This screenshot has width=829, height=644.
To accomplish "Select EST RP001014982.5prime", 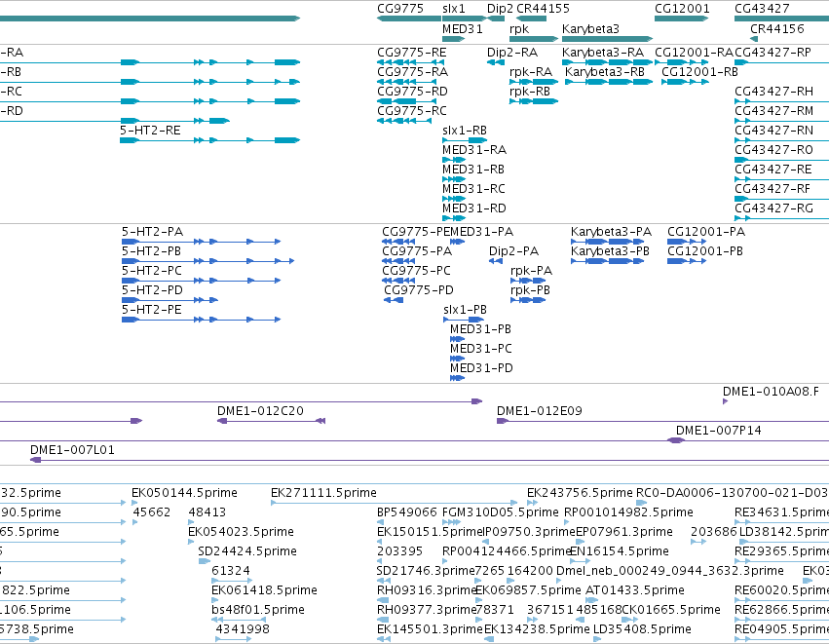I will [x=567, y=522].
